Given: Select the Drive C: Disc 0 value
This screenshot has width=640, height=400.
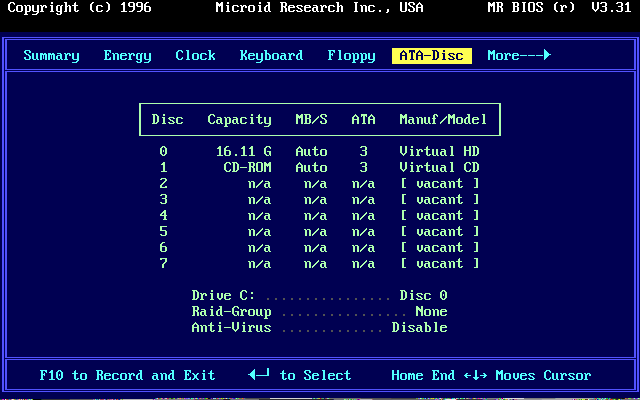Looking at the screenshot, I should point(423,296).
